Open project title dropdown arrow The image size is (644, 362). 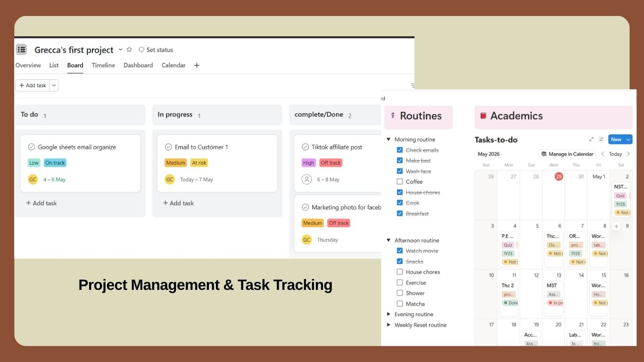(x=120, y=49)
